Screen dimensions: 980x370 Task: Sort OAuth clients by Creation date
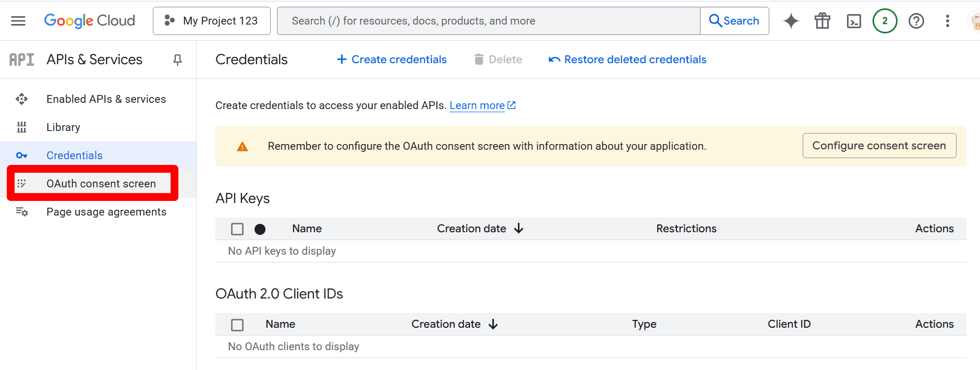click(x=454, y=324)
